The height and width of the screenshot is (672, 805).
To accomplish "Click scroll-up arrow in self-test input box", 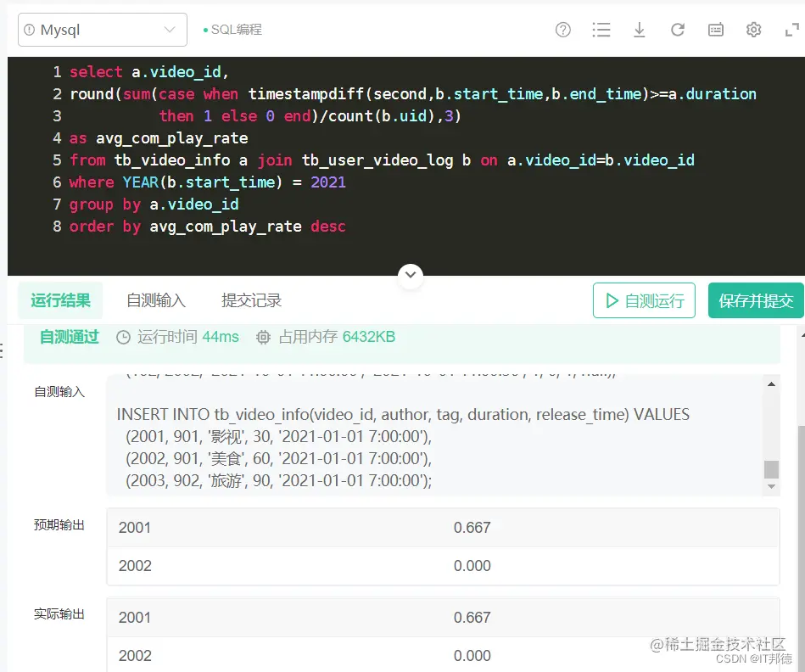I will tap(771, 384).
